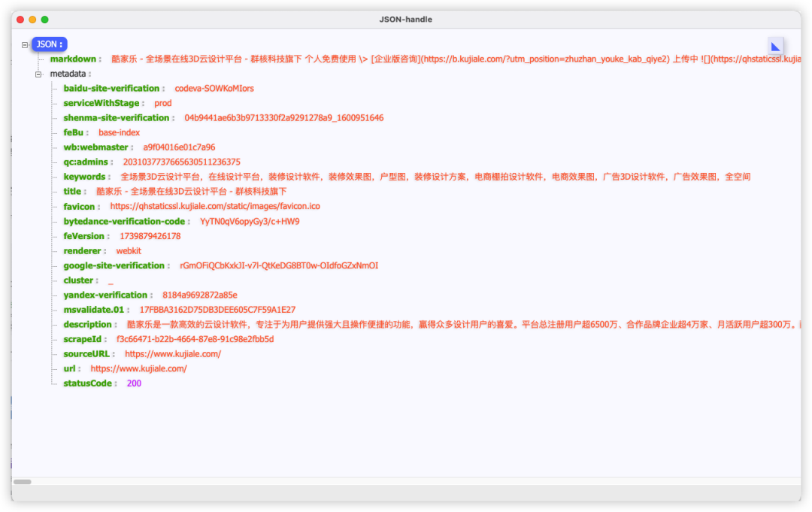812x512 pixels.
Task: Select the serviceWithStage key
Action: [101, 103]
